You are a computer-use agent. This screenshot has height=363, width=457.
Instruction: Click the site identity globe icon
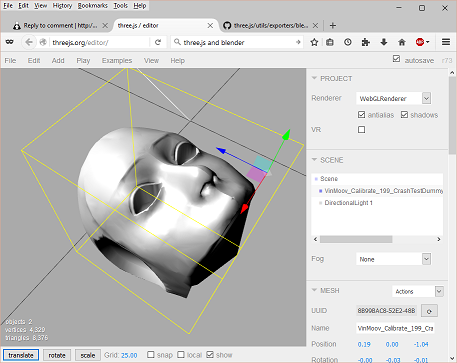tap(43, 42)
